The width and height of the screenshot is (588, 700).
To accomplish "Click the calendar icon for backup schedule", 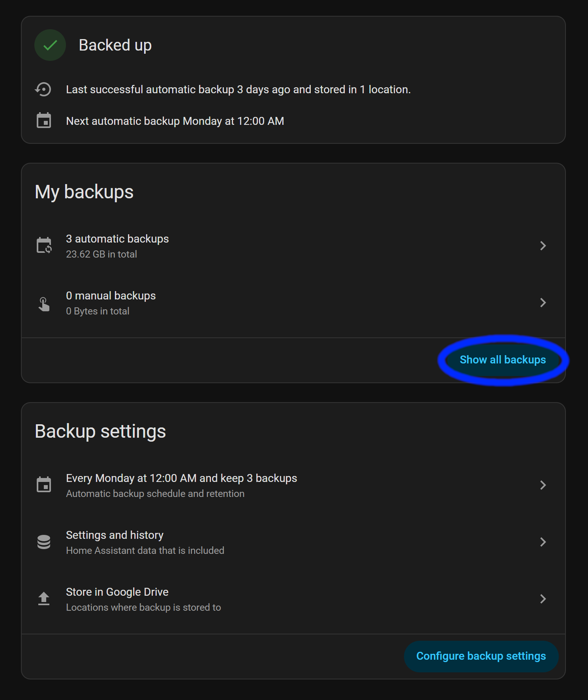I will 44,485.
